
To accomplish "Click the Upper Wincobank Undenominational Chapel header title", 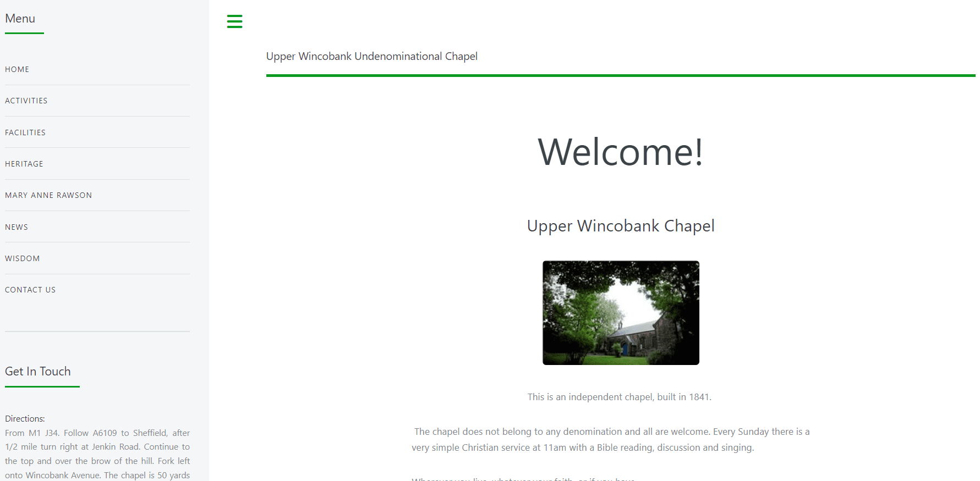I will click(x=372, y=56).
